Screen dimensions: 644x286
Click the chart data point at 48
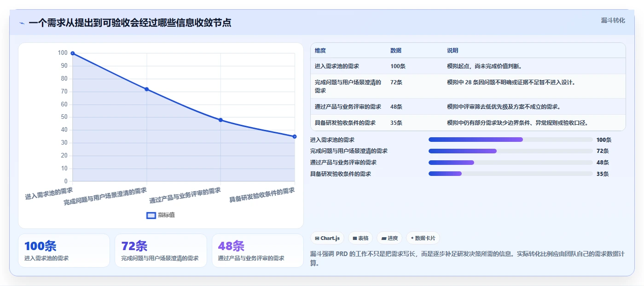click(x=220, y=120)
